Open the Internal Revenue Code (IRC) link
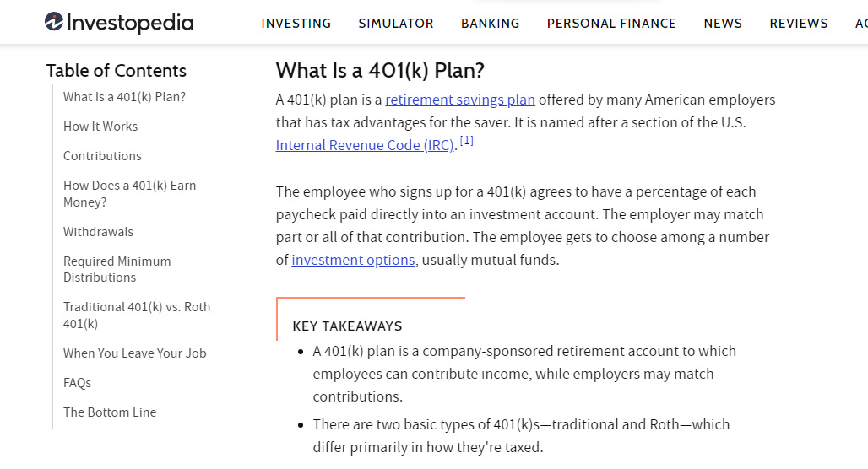The image size is (868, 469). tap(365, 145)
